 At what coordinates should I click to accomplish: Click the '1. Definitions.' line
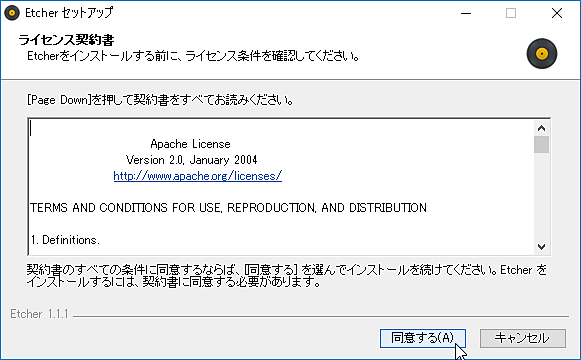(65, 240)
